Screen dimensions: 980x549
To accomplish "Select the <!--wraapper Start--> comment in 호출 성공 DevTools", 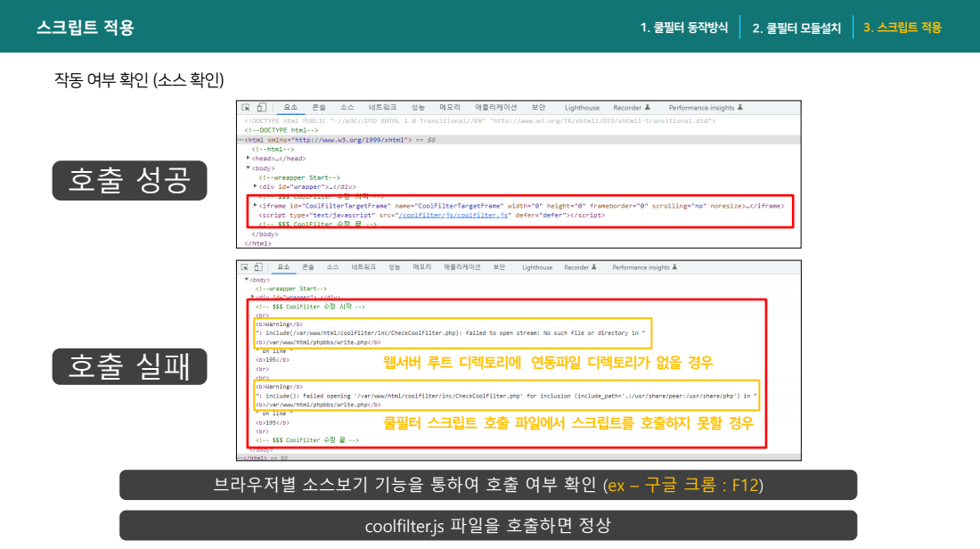I will point(299,177).
